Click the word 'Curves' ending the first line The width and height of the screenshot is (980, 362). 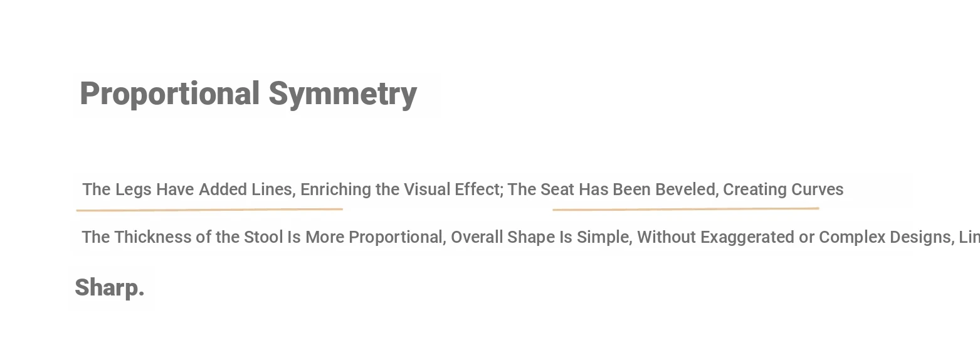click(818, 189)
